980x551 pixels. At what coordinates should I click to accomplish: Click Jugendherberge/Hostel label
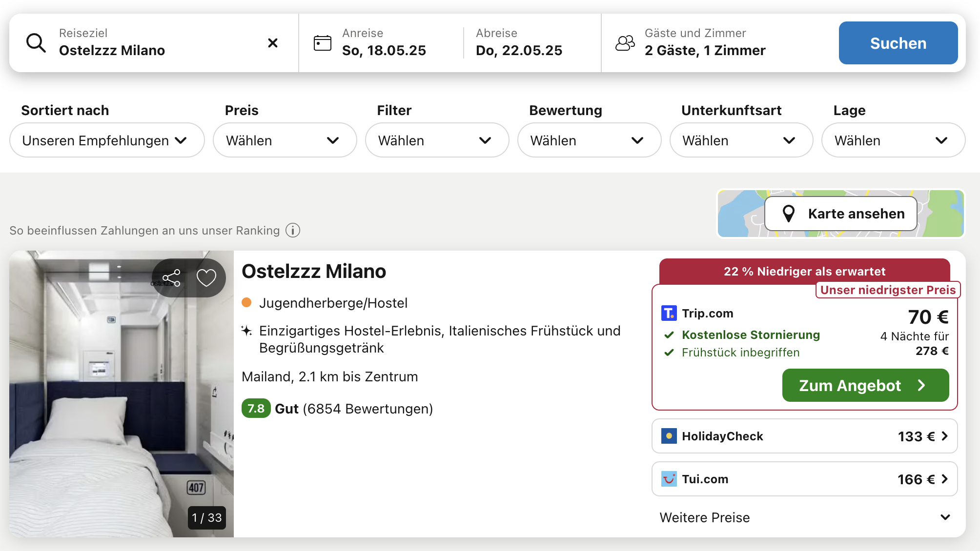click(333, 303)
